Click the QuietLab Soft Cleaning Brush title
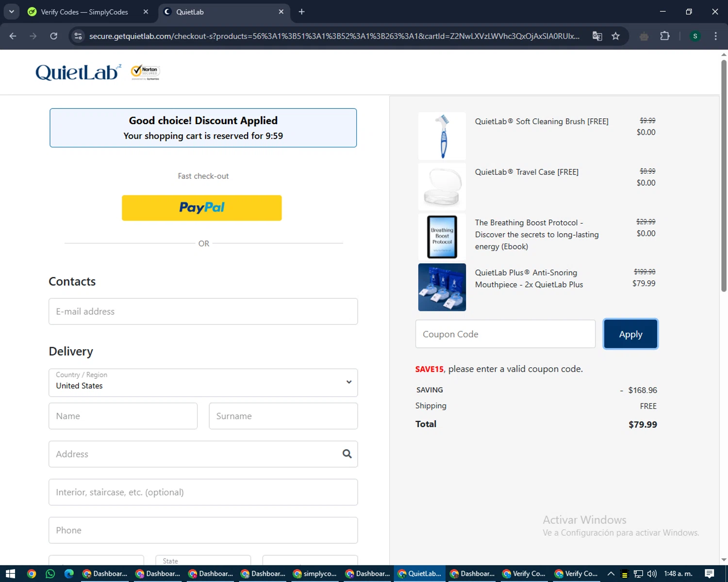 542,121
